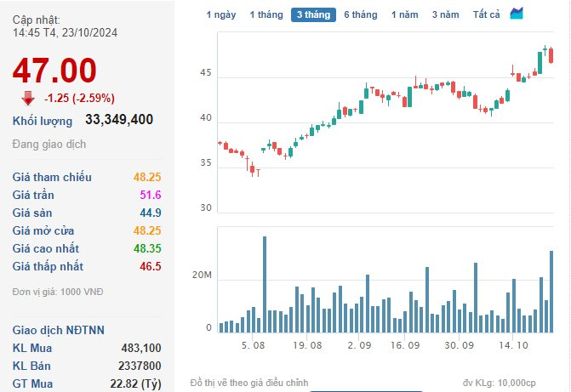Click the tallest volume bar near 5.08
571x392 pixels.
point(265,284)
